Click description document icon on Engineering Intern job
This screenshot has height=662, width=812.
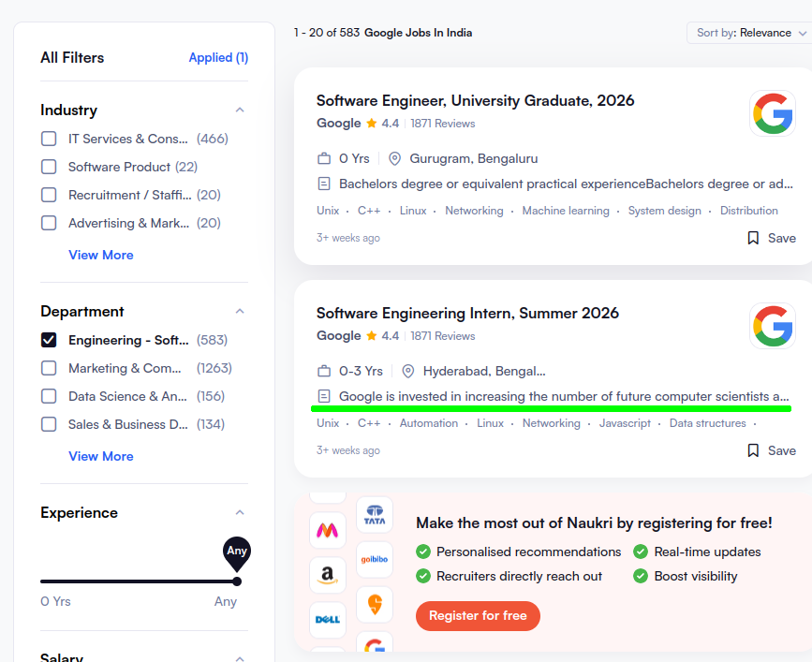click(x=324, y=396)
